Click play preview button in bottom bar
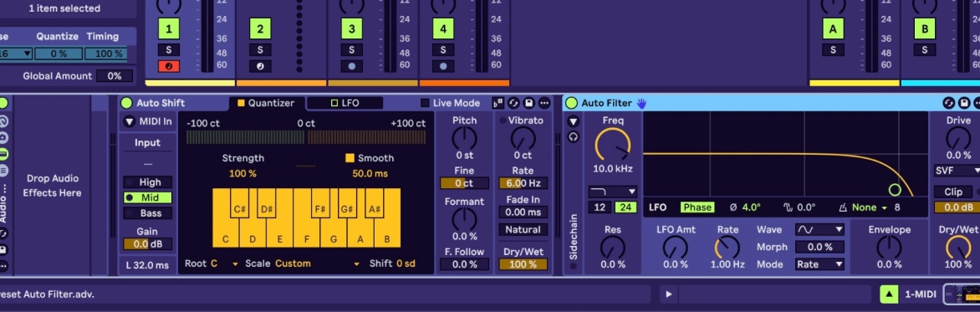The height and width of the screenshot is (312, 980). coord(670,294)
